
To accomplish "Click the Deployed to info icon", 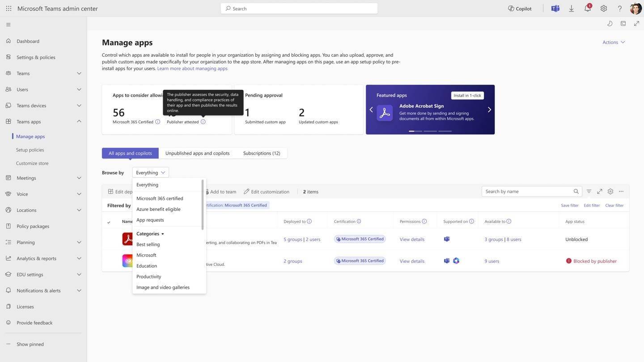I will click(x=309, y=221).
